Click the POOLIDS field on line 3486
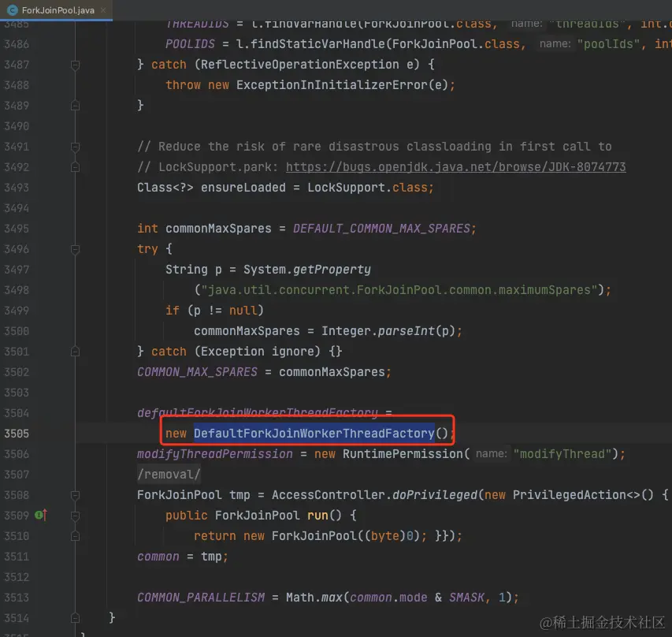The height and width of the screenshot is (637, 672). pos(190,43)
